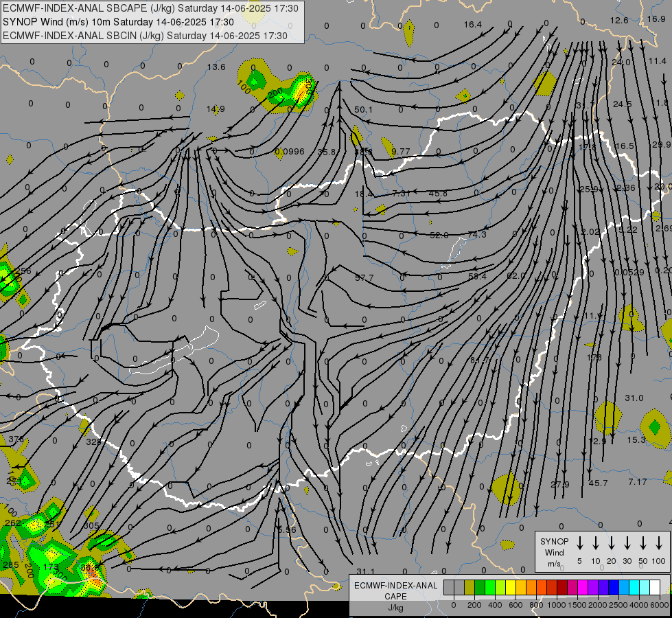672x618 pixels.
Task: Click the map value 13.6
Action: [x=216, y=67]
